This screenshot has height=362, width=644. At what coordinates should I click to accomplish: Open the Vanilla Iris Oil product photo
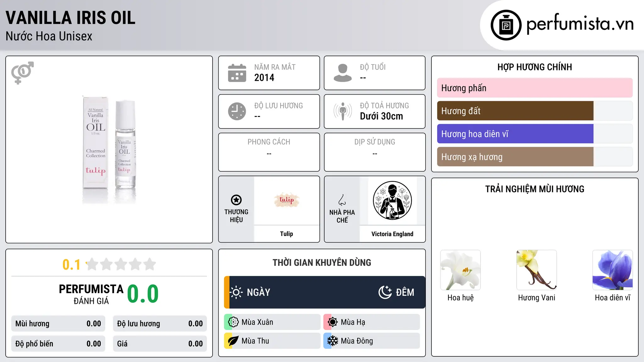(109, 150)
